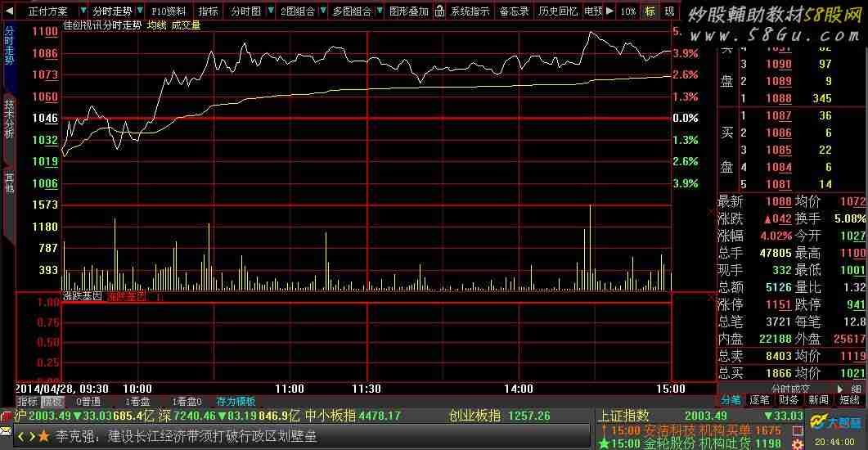Select the 涨跌基因 indicator label

(x=82, y=297)
